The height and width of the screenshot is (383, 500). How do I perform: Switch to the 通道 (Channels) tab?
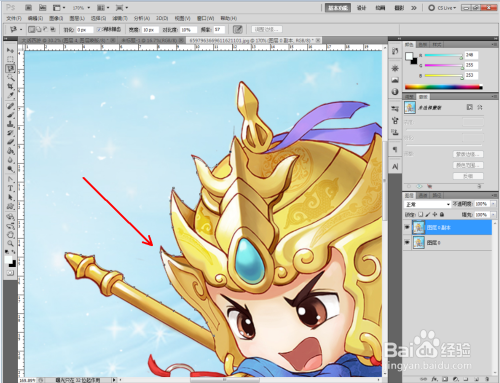pos(423,195)
